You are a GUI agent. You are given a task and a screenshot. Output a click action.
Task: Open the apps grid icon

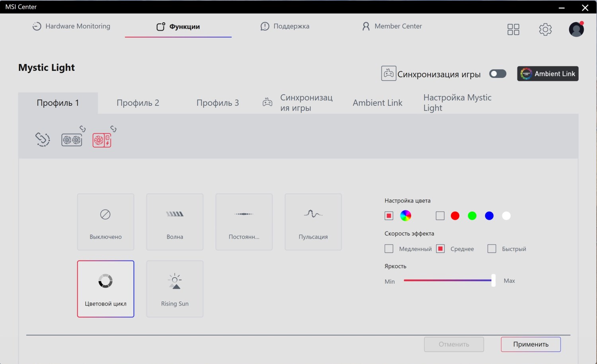513,29
